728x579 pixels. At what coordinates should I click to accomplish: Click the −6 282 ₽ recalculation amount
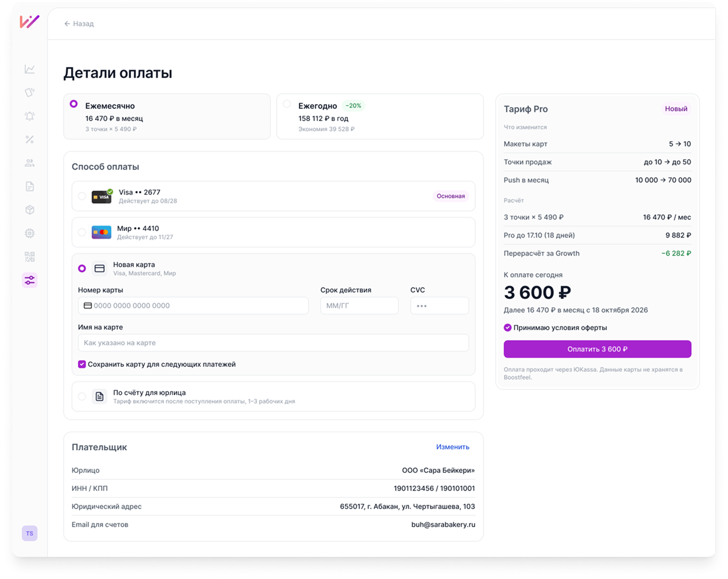676,253
